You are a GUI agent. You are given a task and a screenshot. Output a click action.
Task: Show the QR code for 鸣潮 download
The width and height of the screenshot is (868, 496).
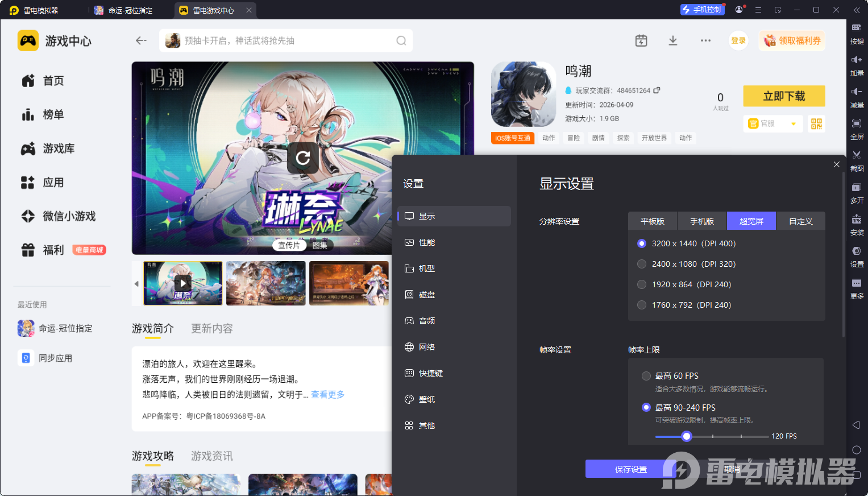point(816,123)
